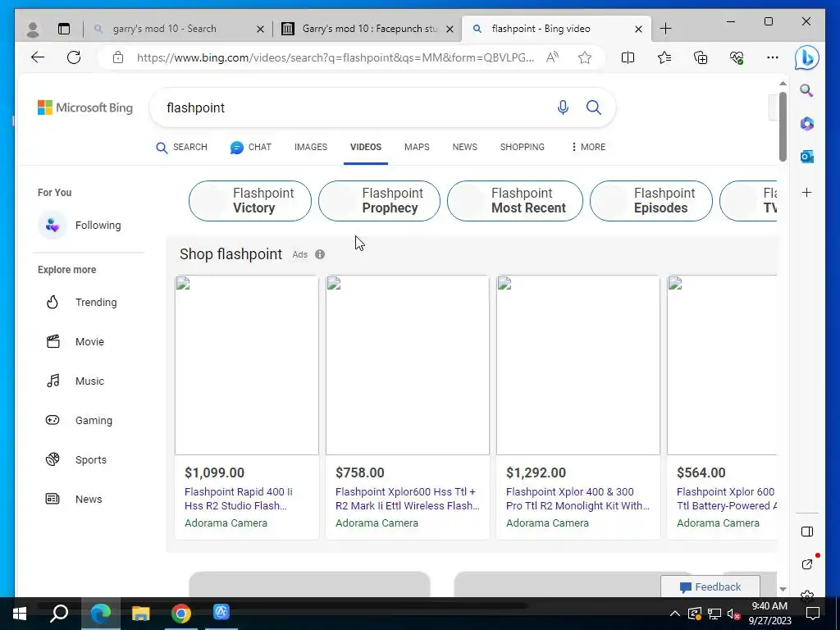
Task: Open profile avatar icon
Action: pyautogui.click(x=33, y=29)
